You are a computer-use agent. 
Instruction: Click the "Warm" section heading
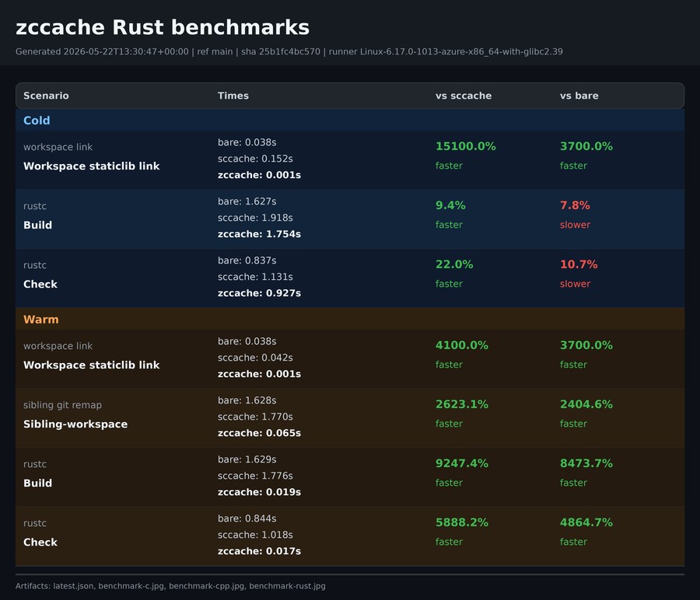40,319
